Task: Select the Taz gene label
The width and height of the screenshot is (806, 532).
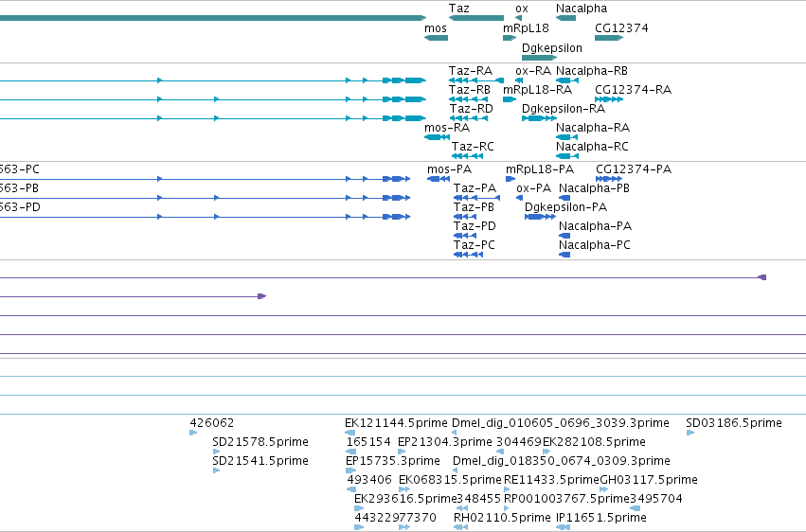Action: [458, 9]
